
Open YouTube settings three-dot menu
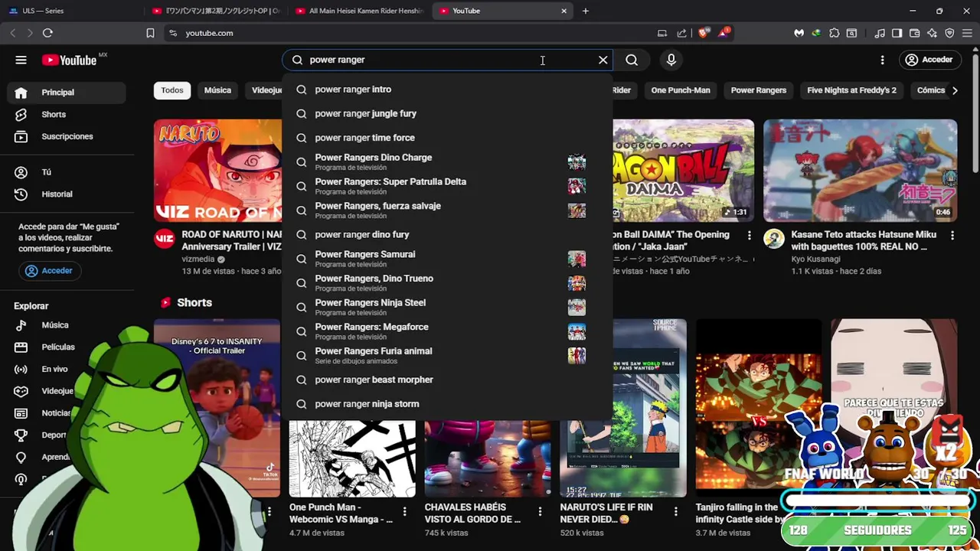(882, 60)
